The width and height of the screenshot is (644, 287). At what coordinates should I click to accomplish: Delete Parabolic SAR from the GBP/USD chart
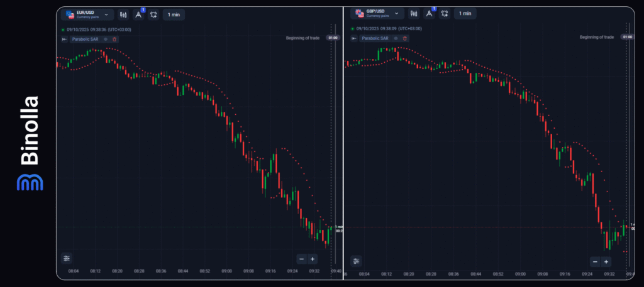[x=404, y=39]
